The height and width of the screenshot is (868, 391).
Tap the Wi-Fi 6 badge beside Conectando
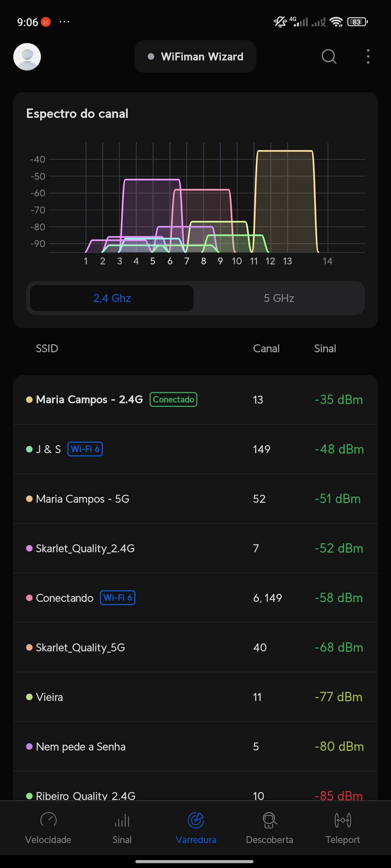117,598
